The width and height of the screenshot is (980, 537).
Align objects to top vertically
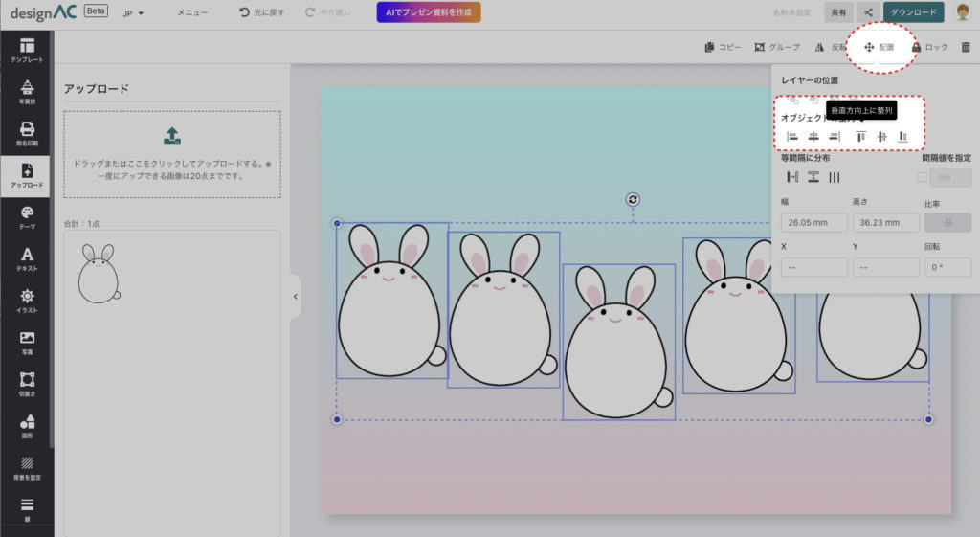point(860,137)
